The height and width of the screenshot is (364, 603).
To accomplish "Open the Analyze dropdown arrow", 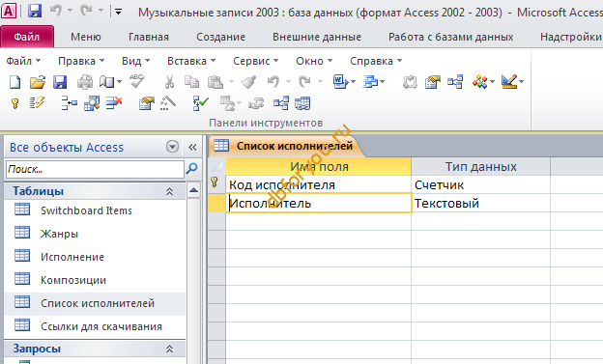I will [x=383, y=82].
